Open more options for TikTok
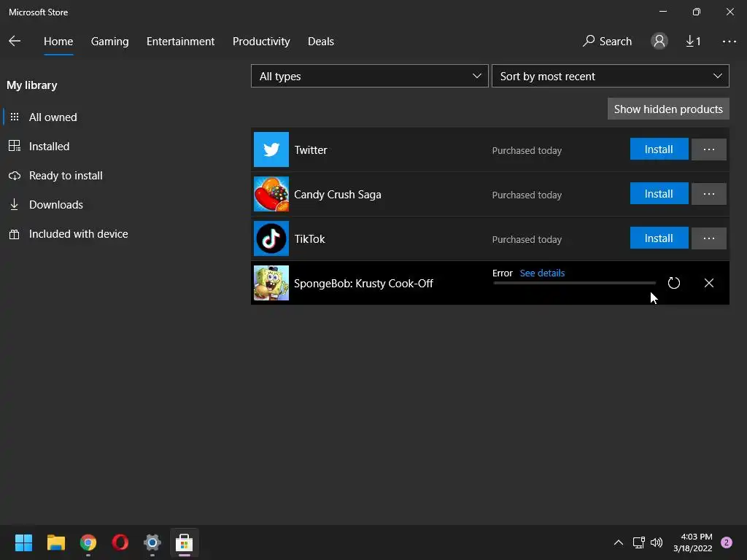 pyautogui.click(x=708, y=238)
